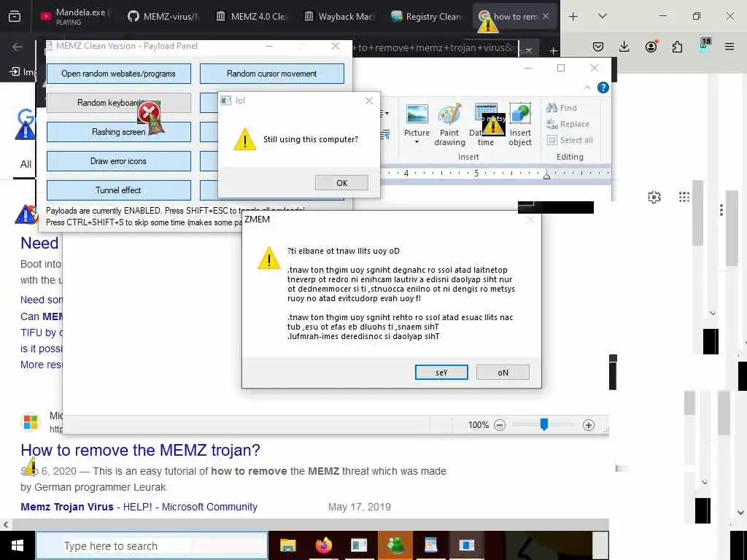Open Firefox from the taskbar
Image resolution: width=747 pixels, height=560 pixels.
pos(323,545)
